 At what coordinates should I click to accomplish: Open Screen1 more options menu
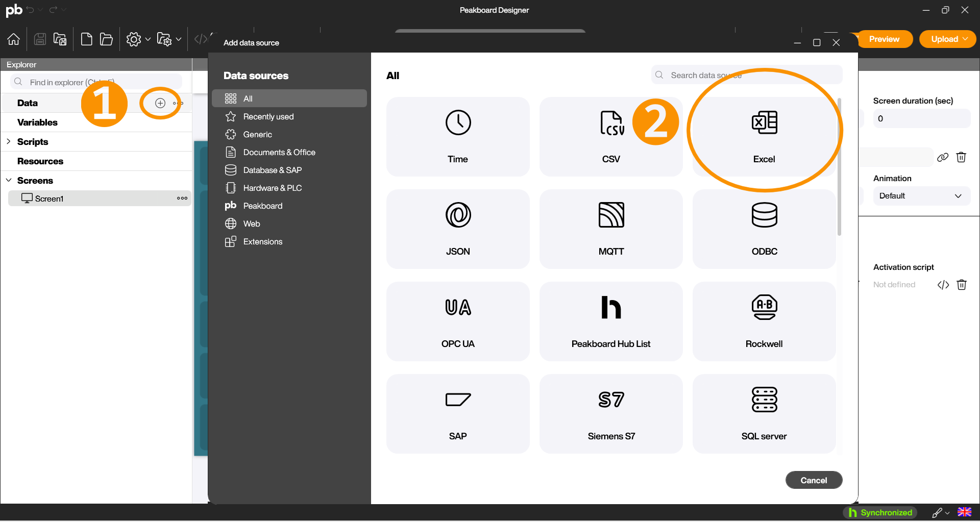pyautogui.click(x=182, y=198)
